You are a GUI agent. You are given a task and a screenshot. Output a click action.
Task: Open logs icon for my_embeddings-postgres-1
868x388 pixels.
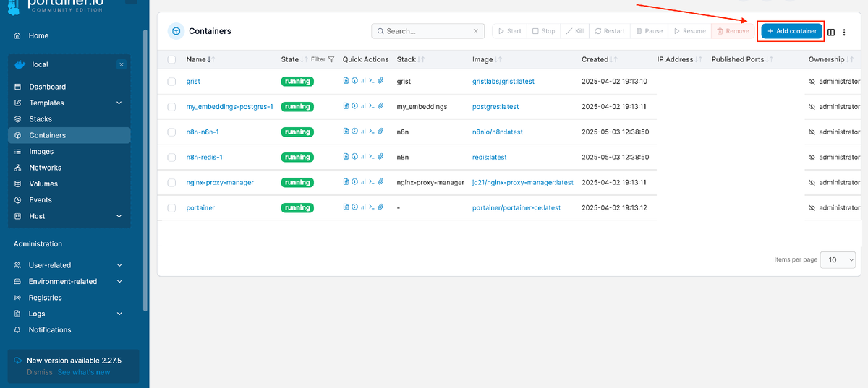(x=346, y=106)
